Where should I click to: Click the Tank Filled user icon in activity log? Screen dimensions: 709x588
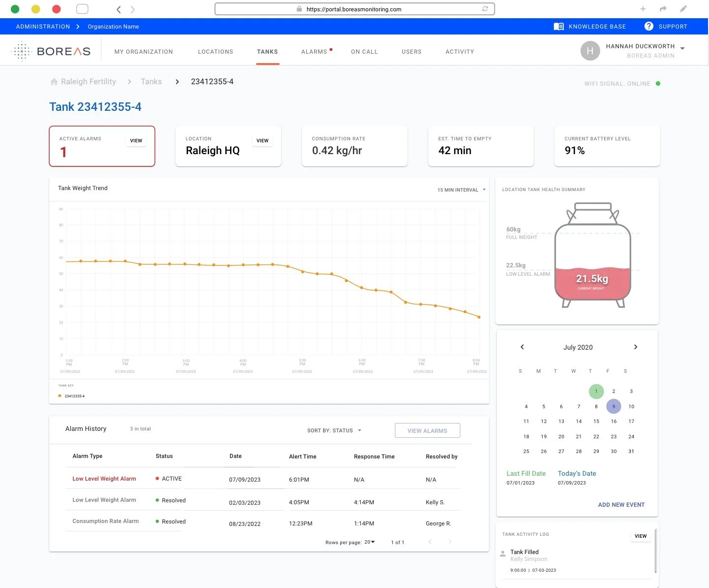(x=503, y=552)
